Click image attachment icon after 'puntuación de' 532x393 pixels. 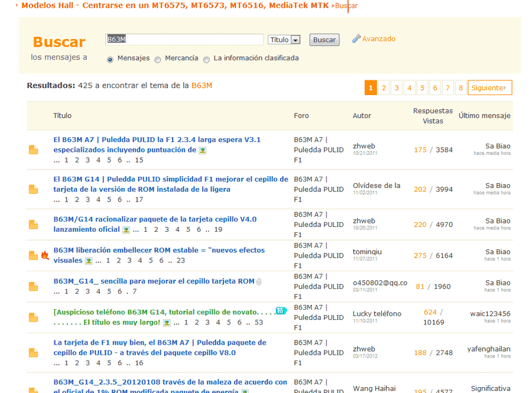click(x=203, y=150)
